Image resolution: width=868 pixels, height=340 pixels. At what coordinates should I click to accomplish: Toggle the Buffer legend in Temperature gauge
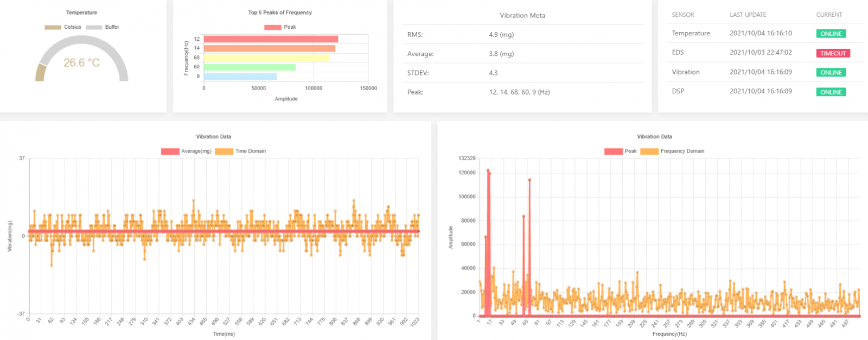click(x=103, y=27)
